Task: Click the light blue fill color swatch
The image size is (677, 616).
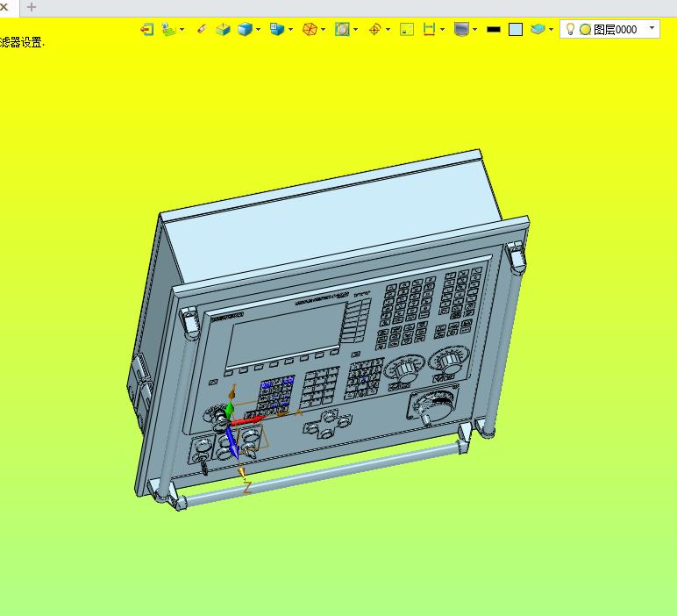Action: (516, 29)
